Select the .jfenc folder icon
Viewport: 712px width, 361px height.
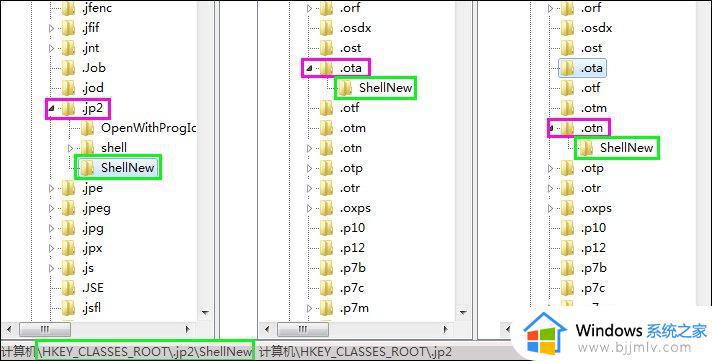[x=68, y=8]
